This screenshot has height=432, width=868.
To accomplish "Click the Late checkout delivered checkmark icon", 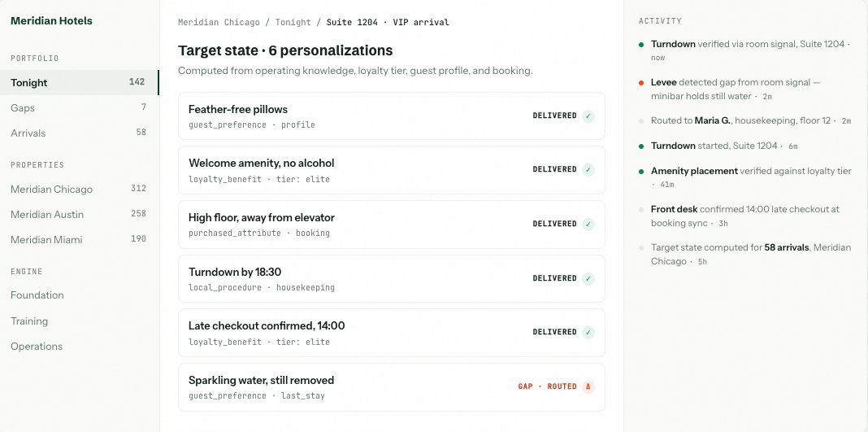I will (588, 332).
